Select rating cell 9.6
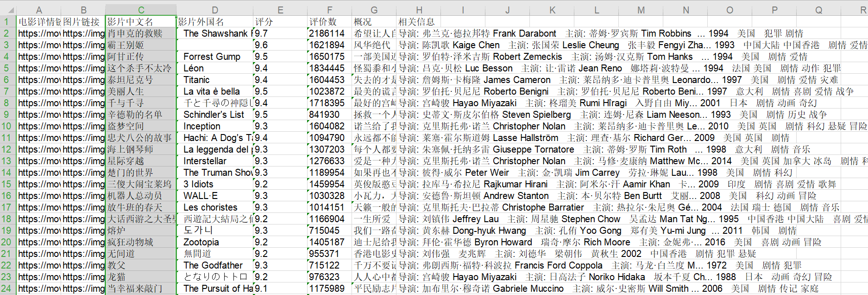 (280, 45)
